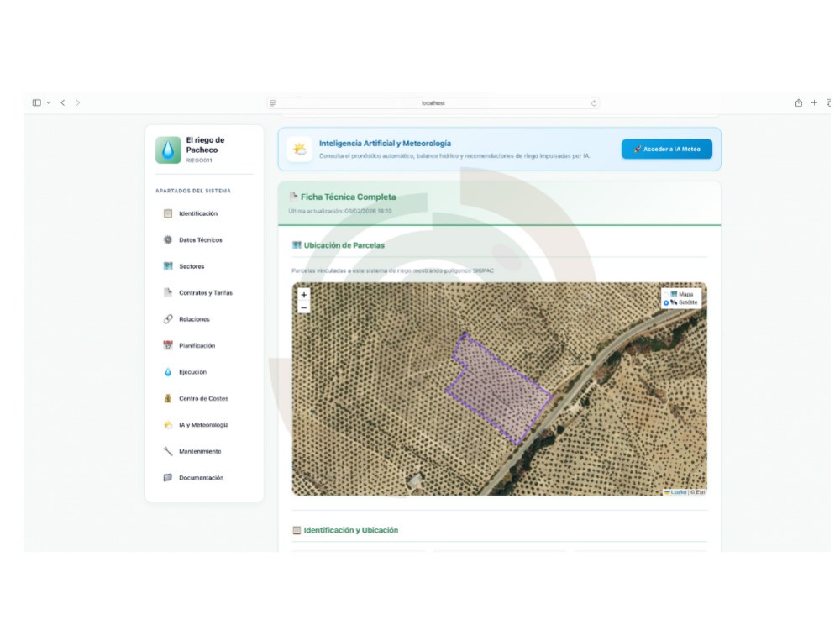This screenshot has width=840, height=630.
Task: Open the Leaflet attribution link
Action: [678, 491]
